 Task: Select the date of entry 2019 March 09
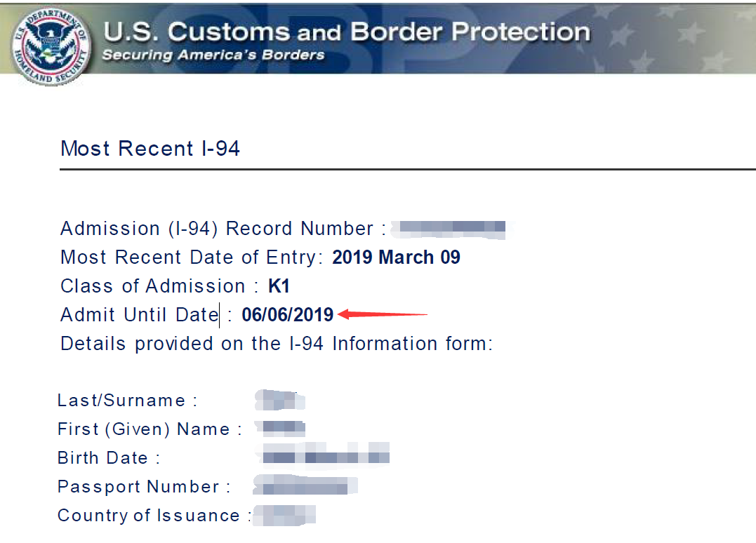point(397,257)
